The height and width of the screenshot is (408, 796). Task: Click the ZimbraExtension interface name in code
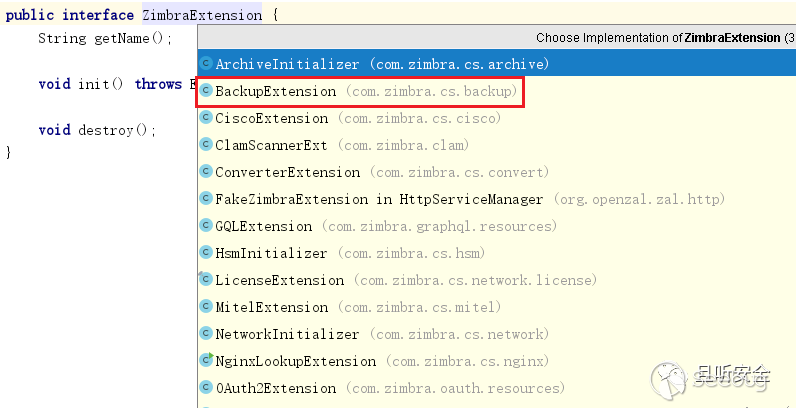pos(202,15)
